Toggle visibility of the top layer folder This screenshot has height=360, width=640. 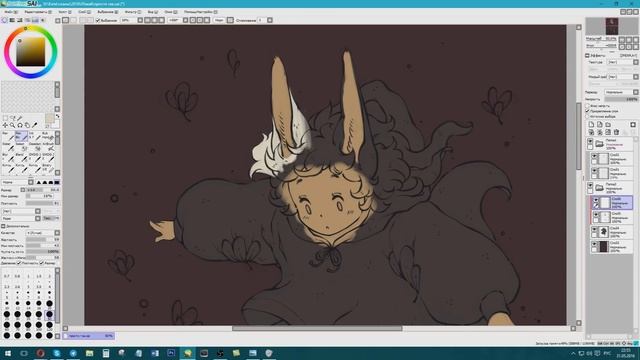tap(590, 141)
